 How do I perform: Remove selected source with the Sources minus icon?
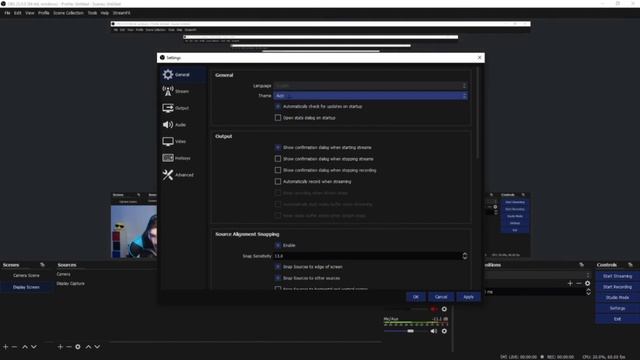pos(69,347)
